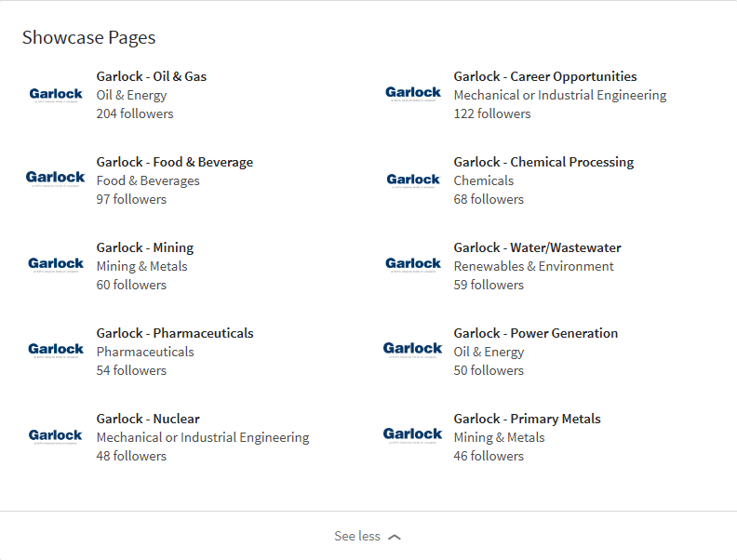Click the See less chevron arrow

pos(395,538)
